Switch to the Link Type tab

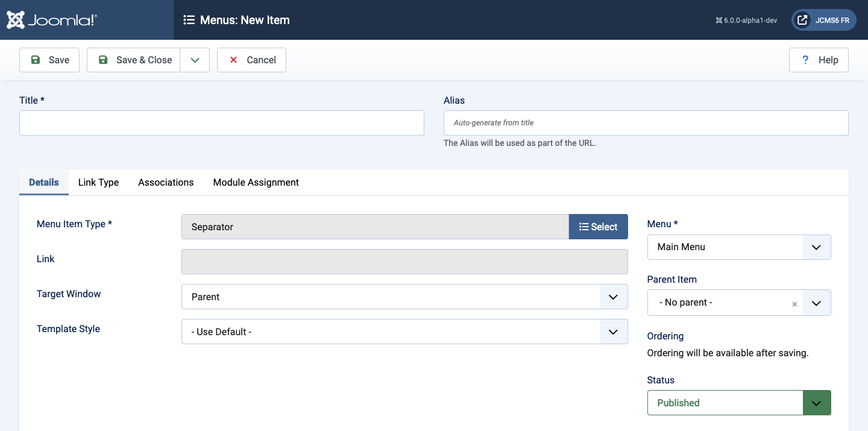point(98,182)
